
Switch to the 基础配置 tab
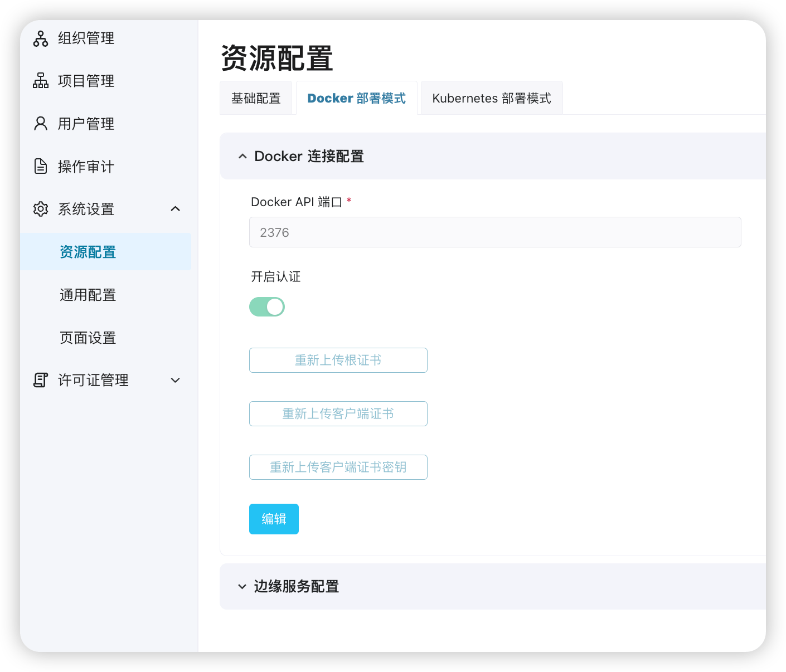256,99
